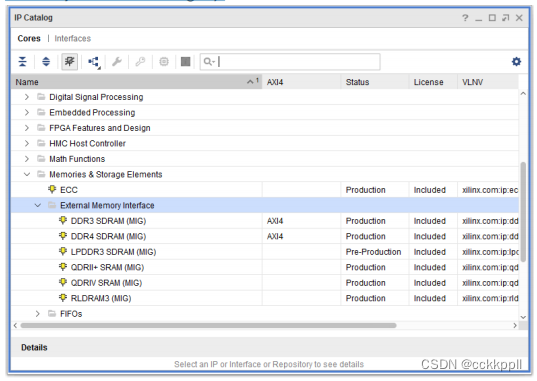Click the scroll up arrow
This screenshot has height=381, width=537.
click(523, 93)
